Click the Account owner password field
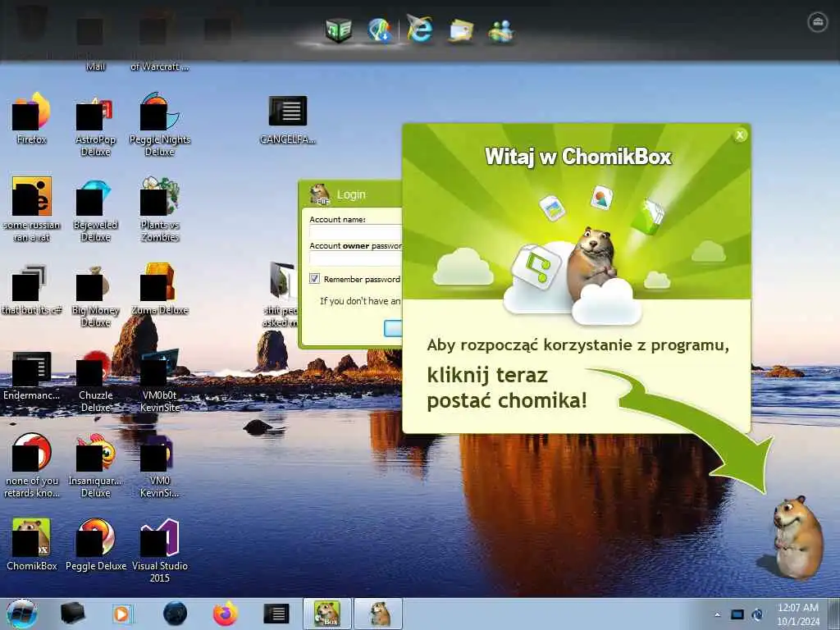Image resolution: width=840 pixels, height=630 pixels. (356, 258)
